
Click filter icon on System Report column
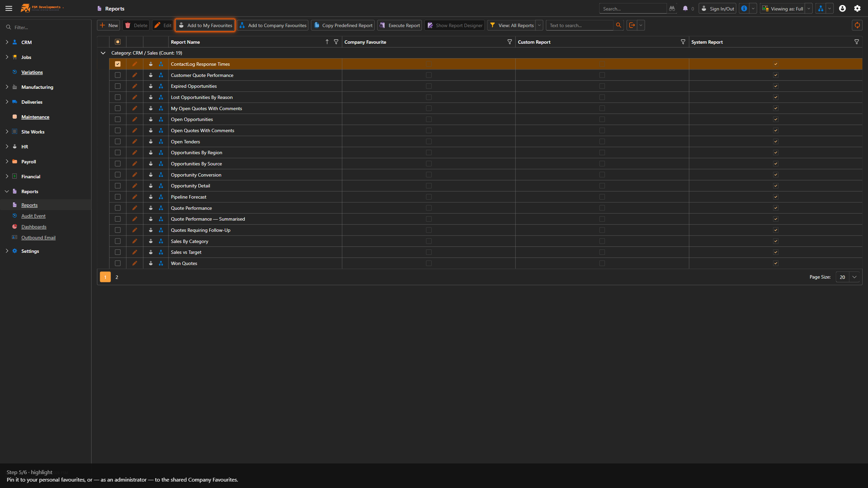[x=856, y=42]
